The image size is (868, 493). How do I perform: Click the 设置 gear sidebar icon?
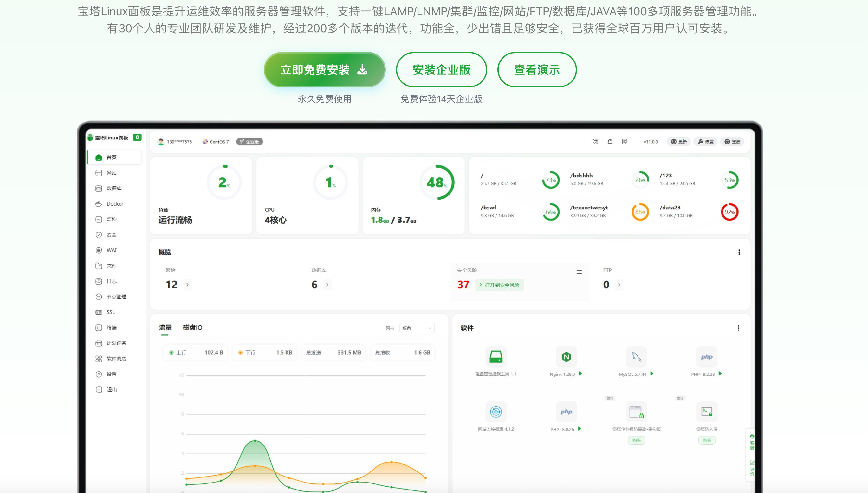(99, 374)
